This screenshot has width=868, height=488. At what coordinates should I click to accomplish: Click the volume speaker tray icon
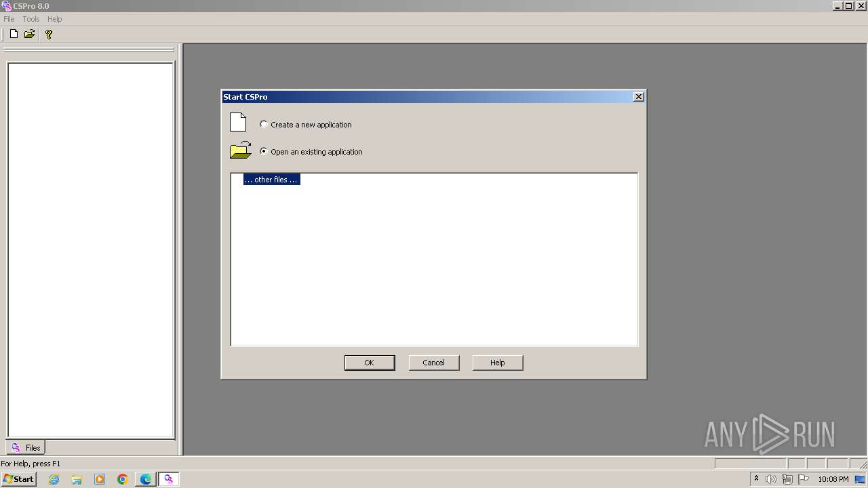[x=771, y=479]
